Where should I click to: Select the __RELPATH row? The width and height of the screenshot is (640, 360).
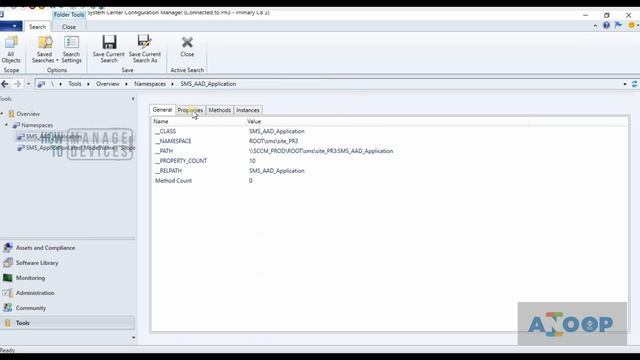click(389, 171)
